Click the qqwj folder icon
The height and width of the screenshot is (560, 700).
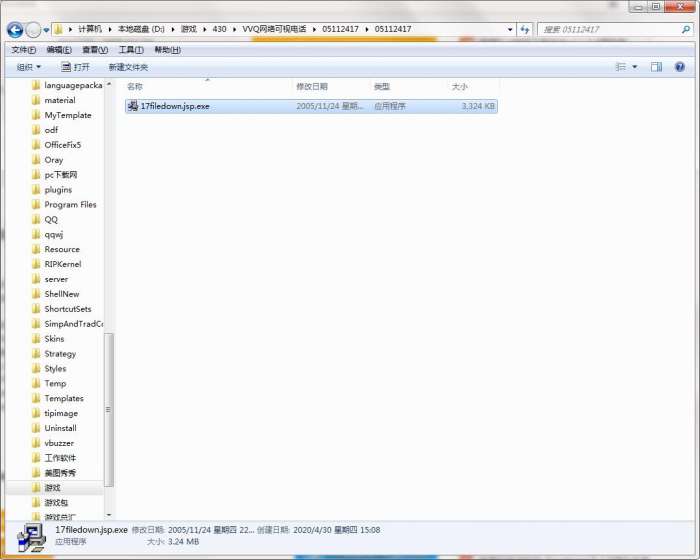pyautogui.click(x=36, y=234)
